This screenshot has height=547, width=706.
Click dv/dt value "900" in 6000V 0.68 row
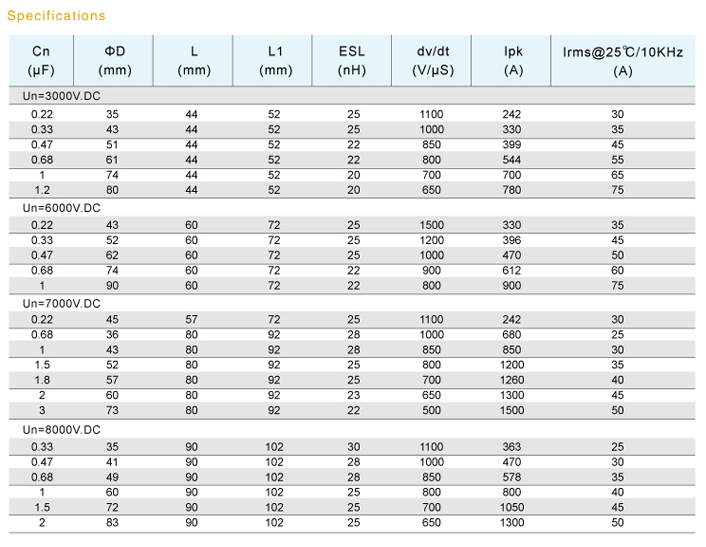pyautogui.click(x=431, y=270)
